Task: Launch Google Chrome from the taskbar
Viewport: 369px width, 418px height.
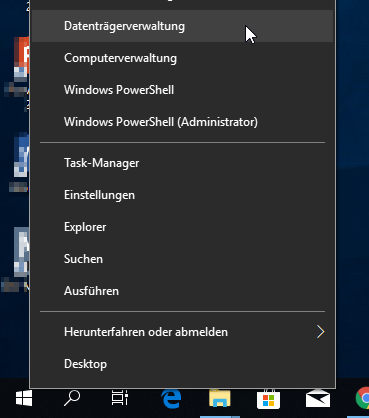Action: (362, 398)
